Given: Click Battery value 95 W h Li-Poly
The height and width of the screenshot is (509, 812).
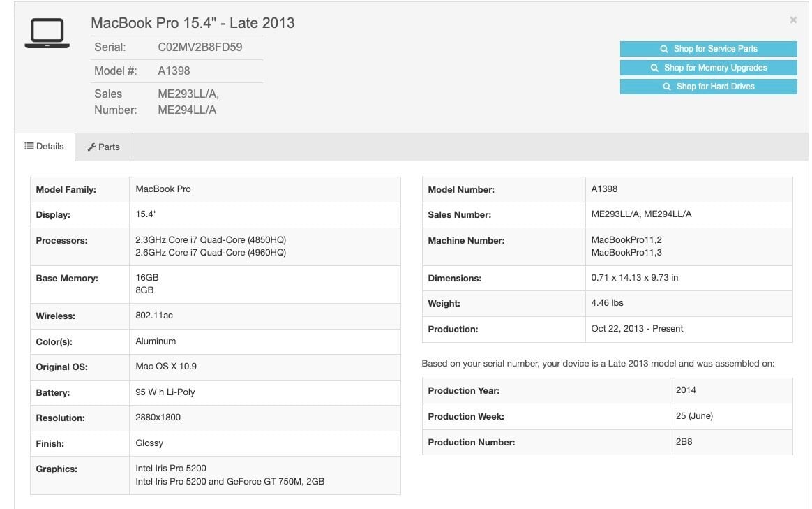Looking at the screenshot, I should pos(165,392).
